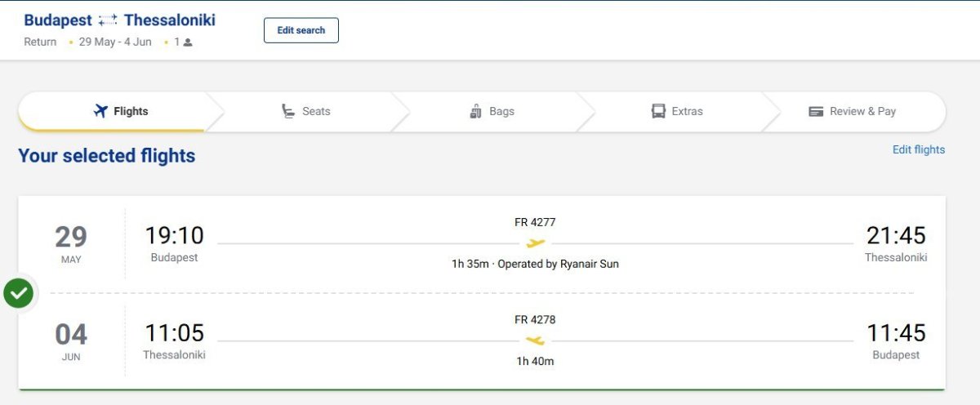Click the credit card icon for Review & Pay
Image resolution: width=980 pixels, height=405 pixels.
[816, 111]
